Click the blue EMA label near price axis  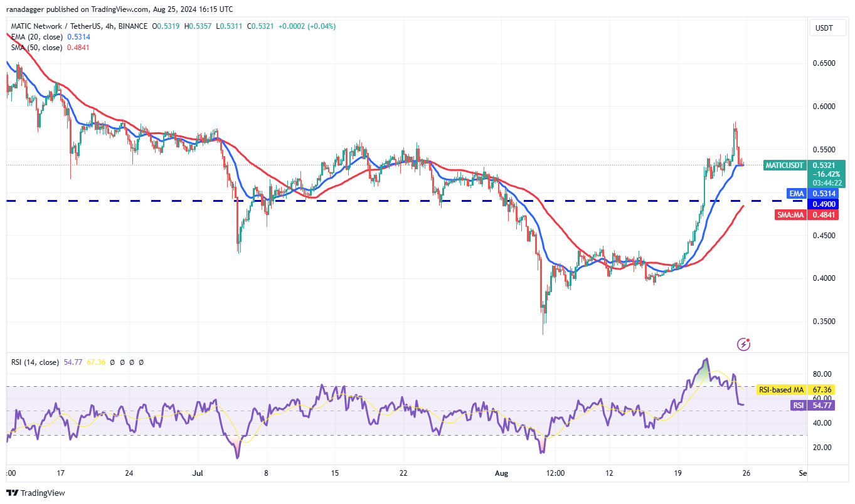[x=796, y=194]
